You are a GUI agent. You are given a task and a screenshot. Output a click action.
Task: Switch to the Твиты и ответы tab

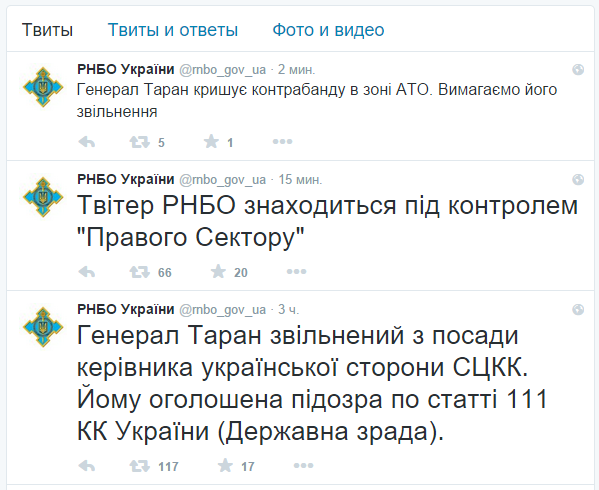(173, 30)
